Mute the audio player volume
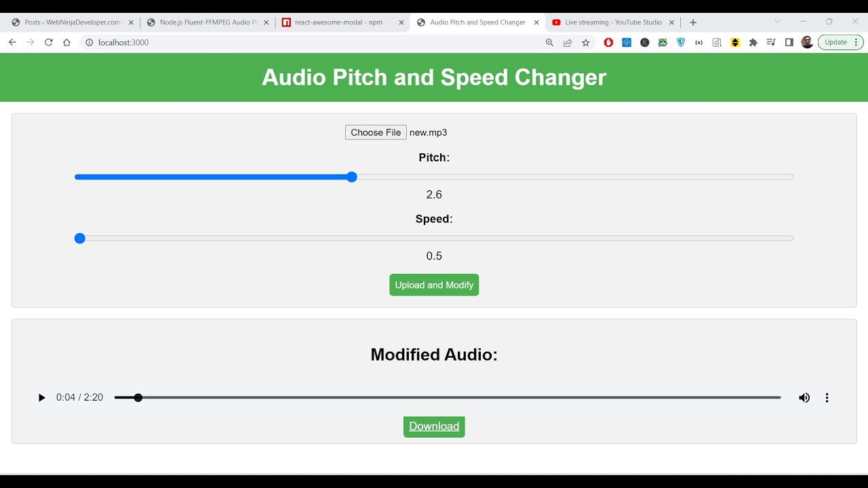 click(x=804, y=398)
